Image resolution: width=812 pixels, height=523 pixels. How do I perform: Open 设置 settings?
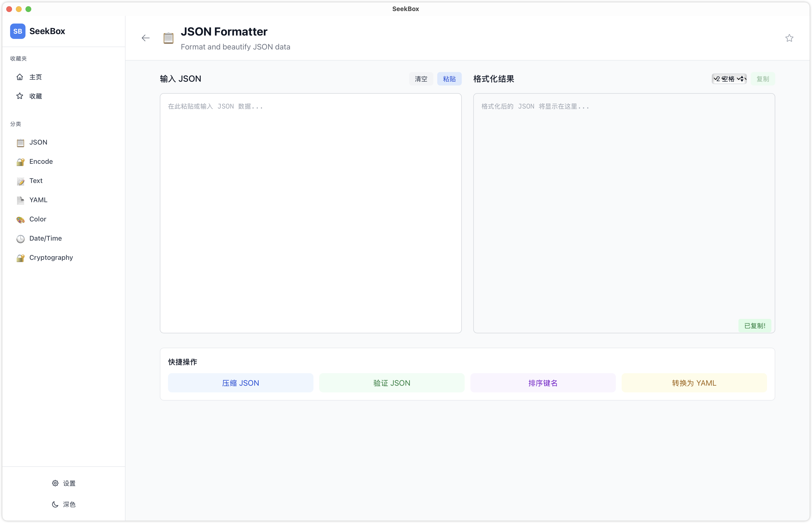tap(64, 483)
